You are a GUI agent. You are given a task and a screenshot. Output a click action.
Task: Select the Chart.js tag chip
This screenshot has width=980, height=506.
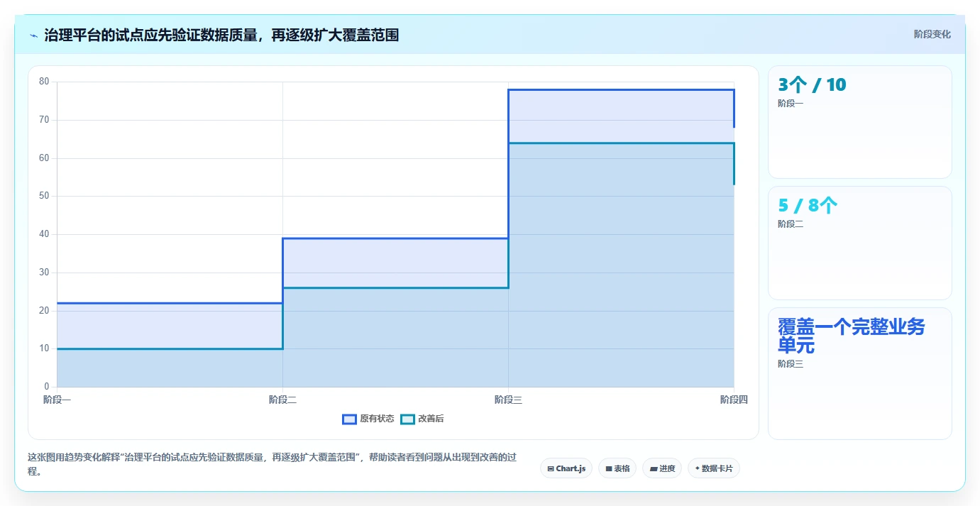566,468
